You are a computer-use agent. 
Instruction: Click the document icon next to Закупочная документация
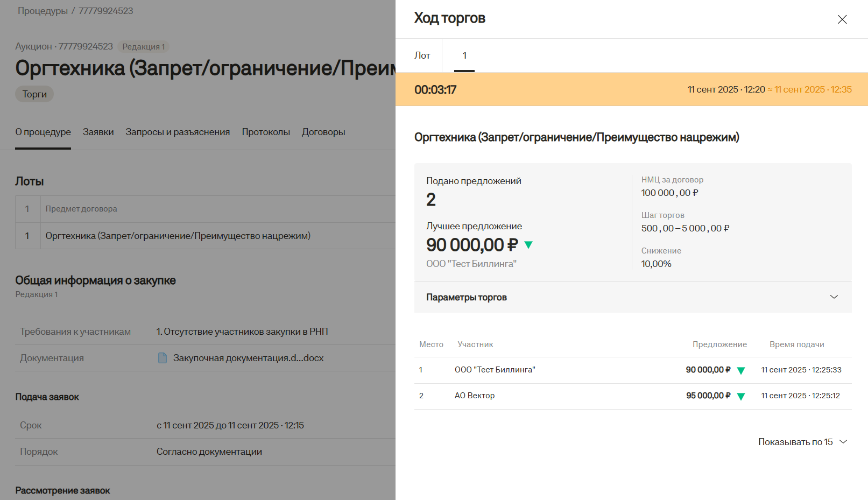[162, 358]
